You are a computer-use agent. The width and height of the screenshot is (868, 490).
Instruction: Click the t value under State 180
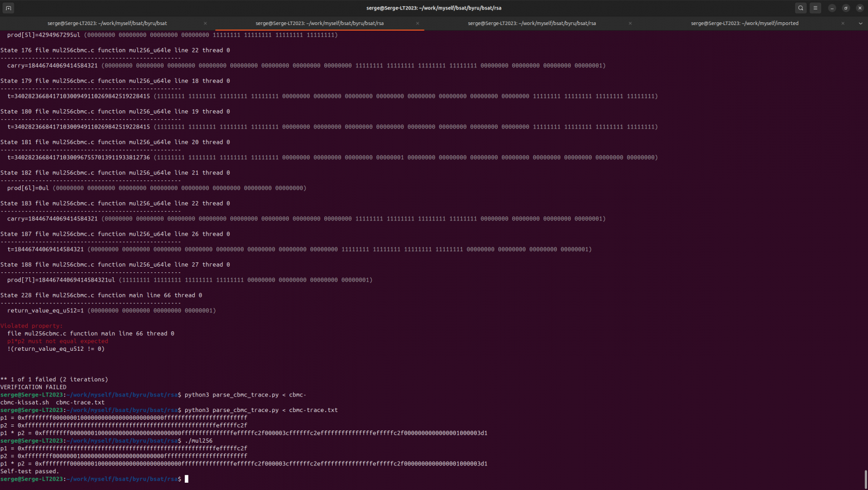pyautogui.click(x=333, y=127)
